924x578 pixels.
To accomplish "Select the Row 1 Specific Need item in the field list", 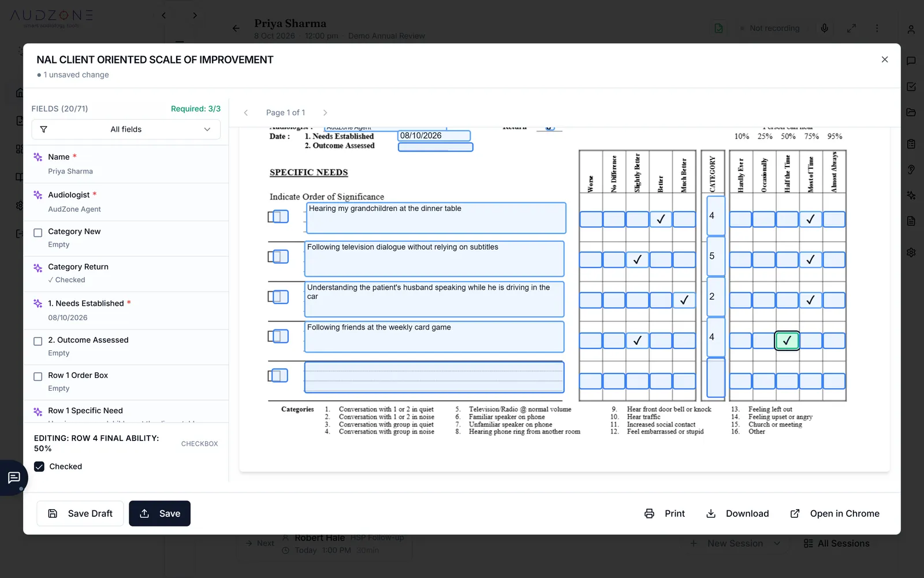I will pyautogui.click(x=126, y=412).
